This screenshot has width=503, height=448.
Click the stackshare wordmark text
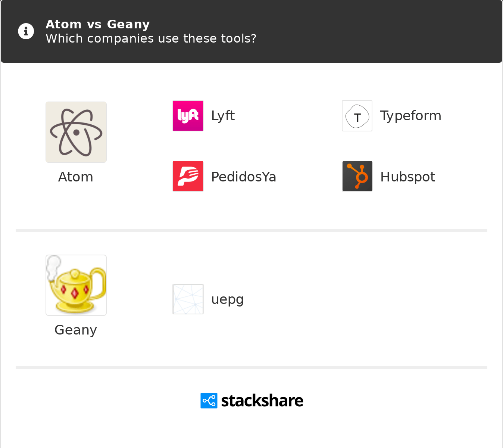262,401
